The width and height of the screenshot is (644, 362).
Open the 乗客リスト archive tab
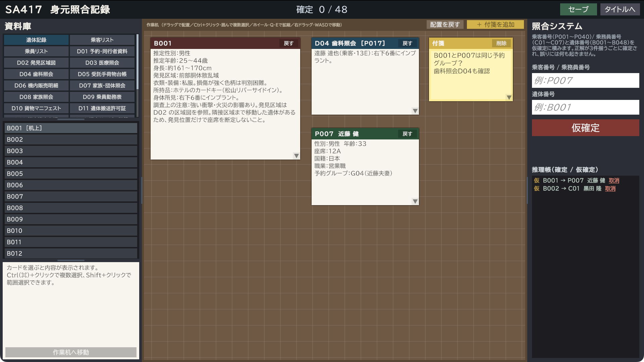coord(102,40)
